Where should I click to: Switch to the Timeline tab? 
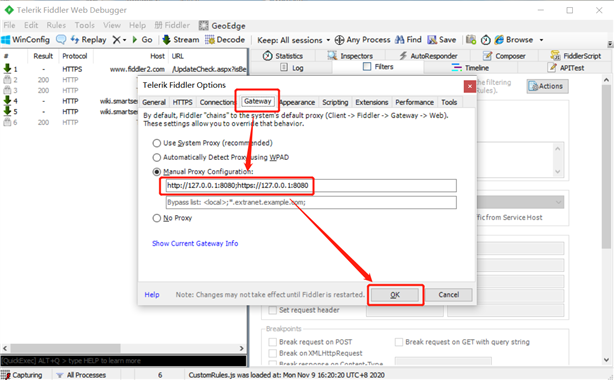[470, 68]
